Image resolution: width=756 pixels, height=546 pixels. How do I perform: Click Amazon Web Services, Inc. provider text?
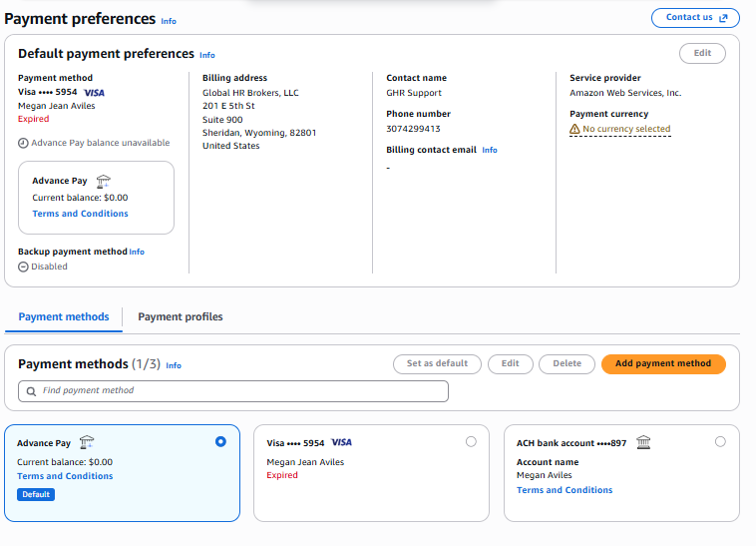pos(625,93)
